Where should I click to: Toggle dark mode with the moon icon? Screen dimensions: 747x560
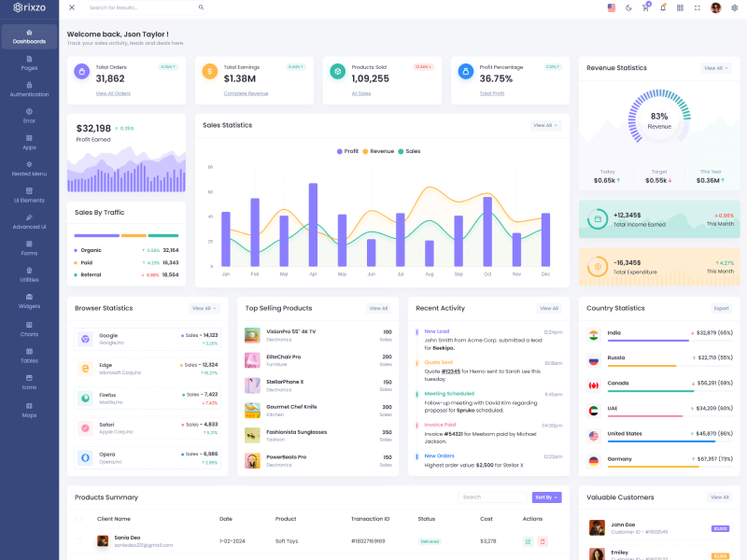628,7
